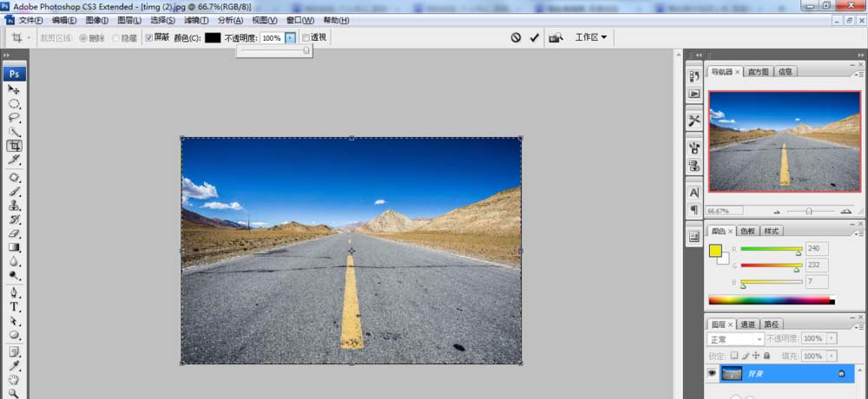The width and height of the screenshot is (868, 399).
Task: Select the Eraser tool
Action: [15, 233]
